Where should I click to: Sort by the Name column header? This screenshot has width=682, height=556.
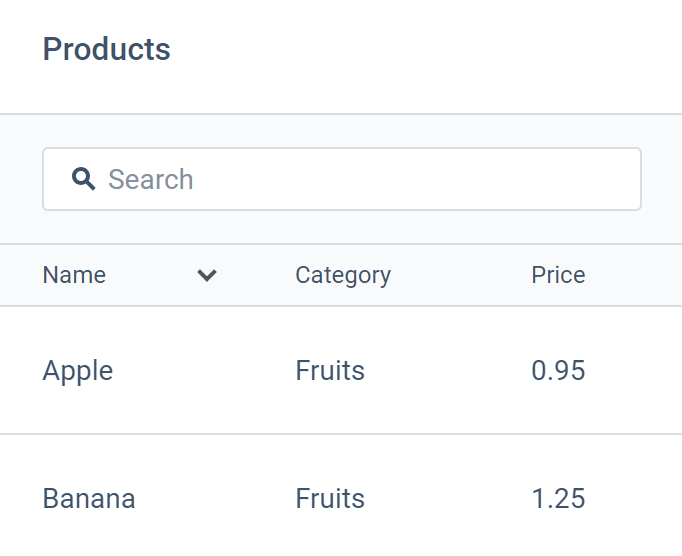tap(74, 275)
